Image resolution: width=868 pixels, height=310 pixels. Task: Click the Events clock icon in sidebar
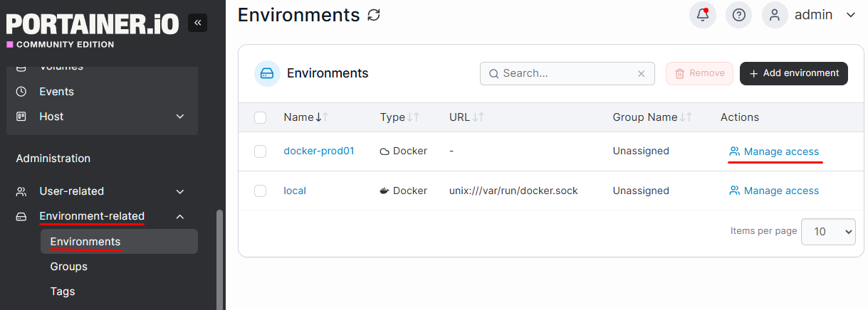pyautogui.click(x=21, y=92)
